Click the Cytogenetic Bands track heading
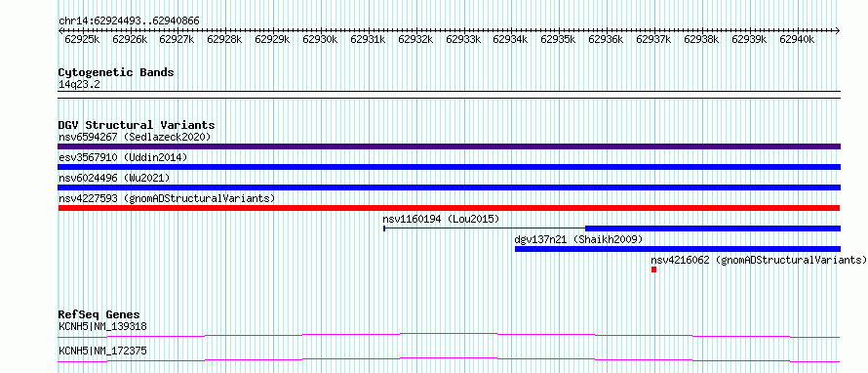The image size is (868, 373). (x=116, y=72)
